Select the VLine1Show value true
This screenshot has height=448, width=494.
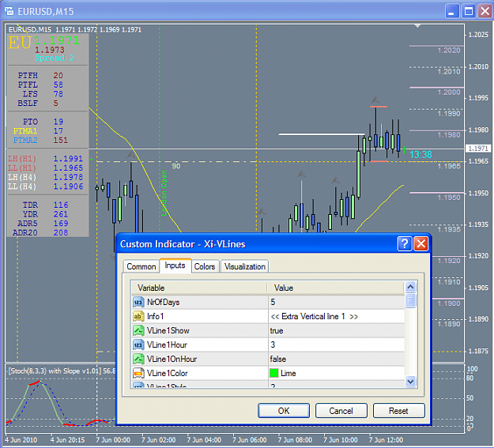336,330
